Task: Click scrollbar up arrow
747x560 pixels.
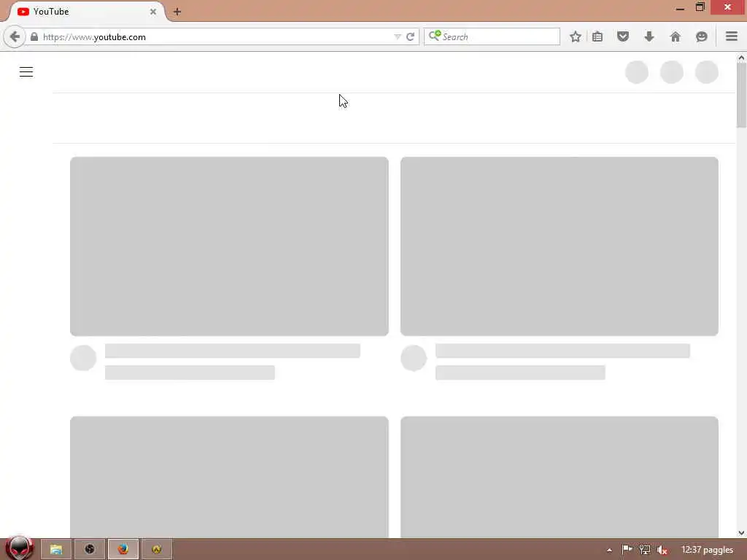Action: coord(741,58)
